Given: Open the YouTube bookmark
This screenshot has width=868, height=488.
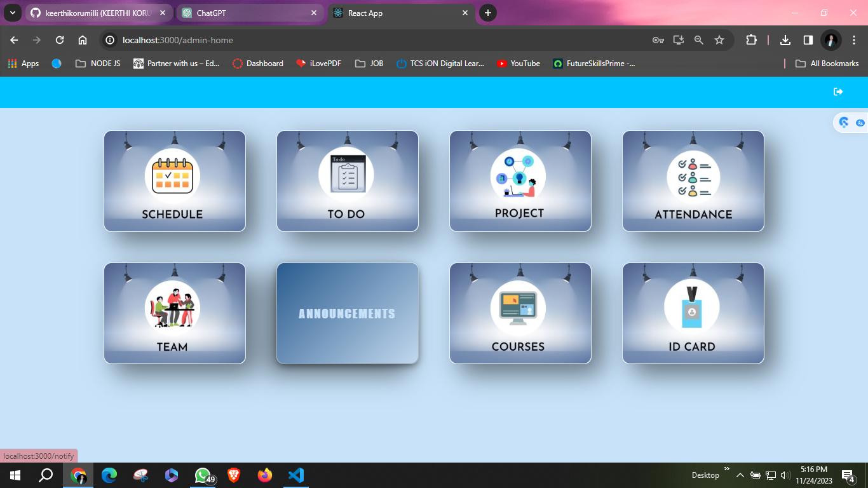Looking at the screenshot, I should pyautogui.click(x=519, y=64).
